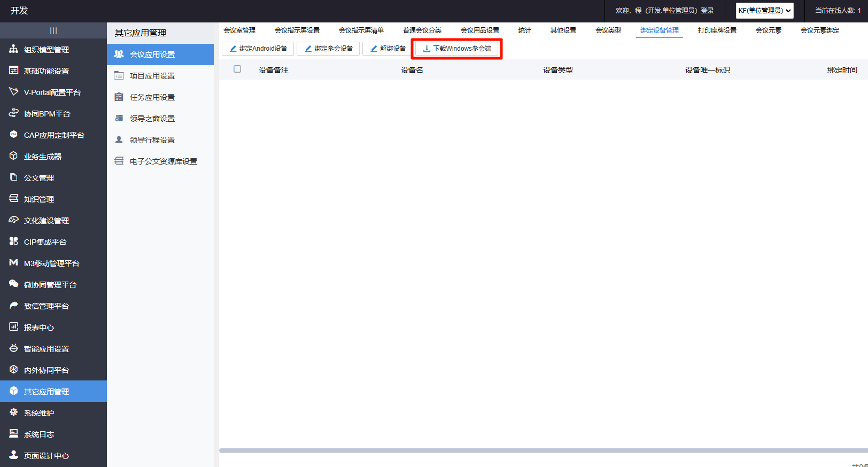The image size is (868, 467).
Task: Open the 打印座牌设置 tab
Action: (717, 30)
